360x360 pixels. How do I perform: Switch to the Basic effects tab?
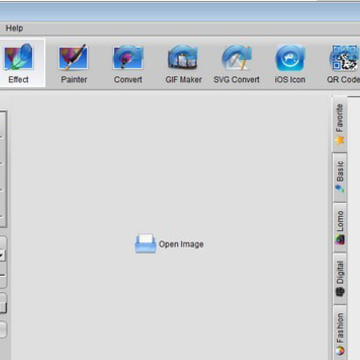(340, 177)
